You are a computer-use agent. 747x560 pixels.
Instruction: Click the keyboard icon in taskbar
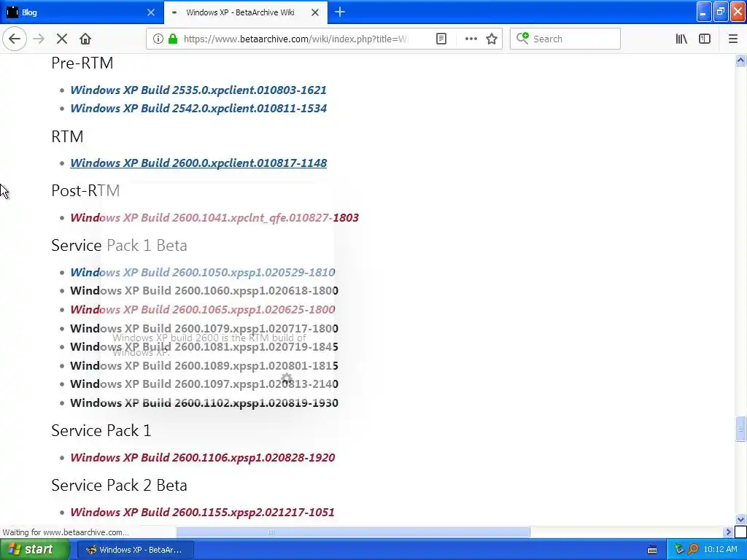click(652, 550)
